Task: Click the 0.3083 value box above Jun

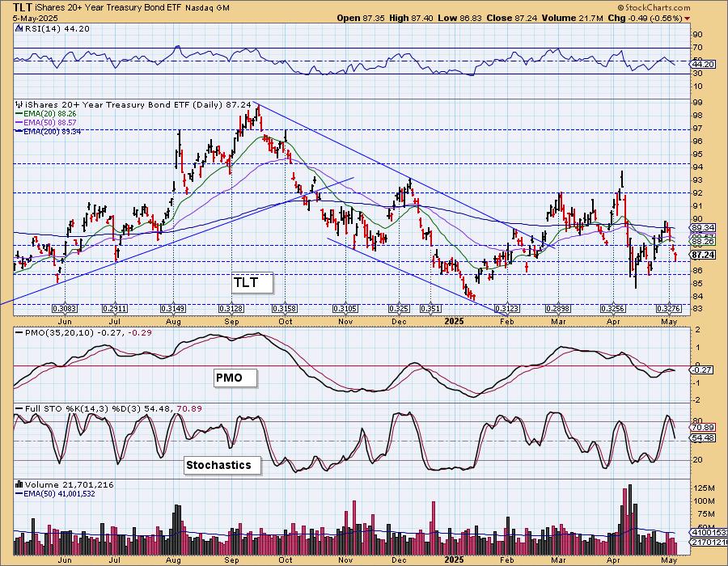Action: click(65, 309)
